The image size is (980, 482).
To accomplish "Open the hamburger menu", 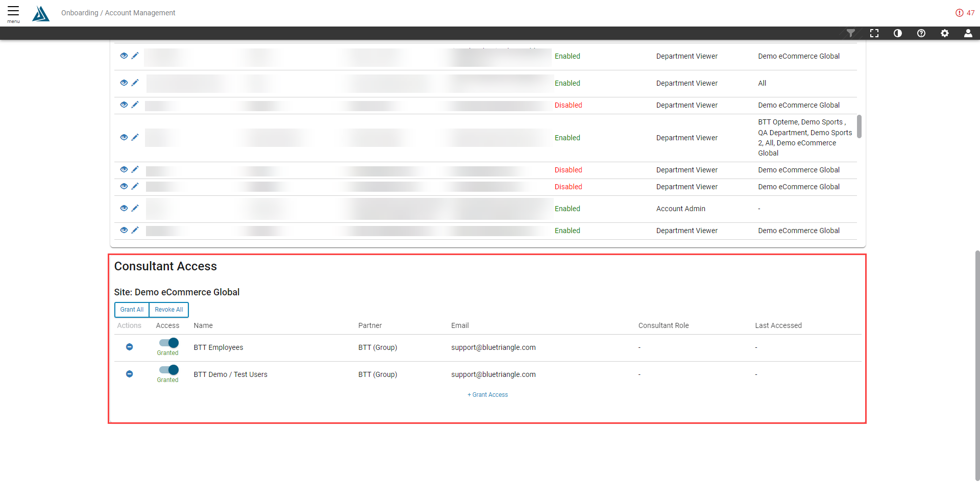I will click(x=13, y=13).
